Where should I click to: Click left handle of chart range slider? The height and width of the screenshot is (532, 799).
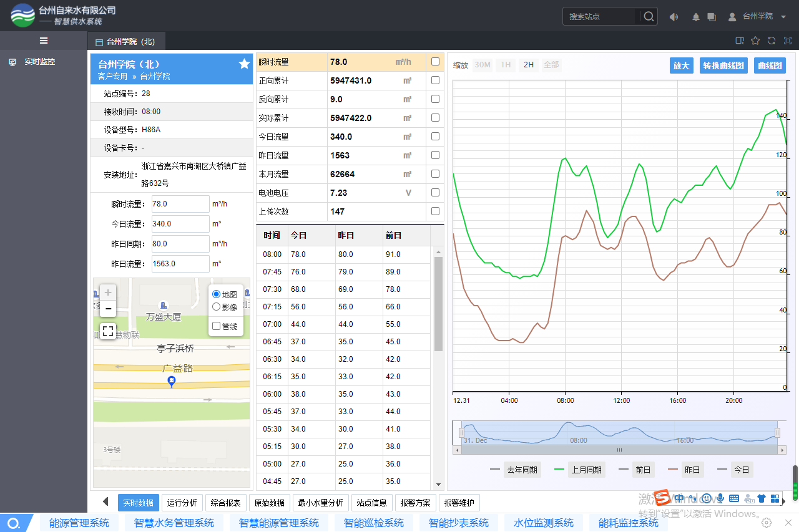pos(462,433)
